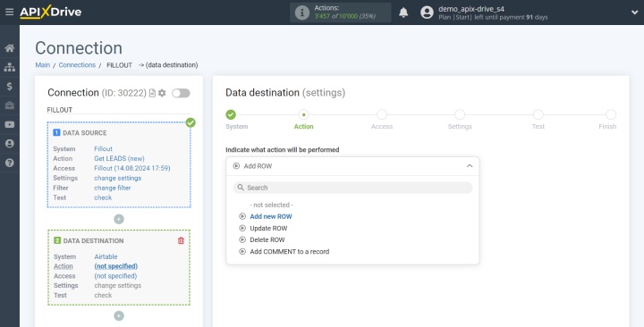644x327 pixels.
Task: Click destination Access (not specified) link
Action: tap(115, 276)
